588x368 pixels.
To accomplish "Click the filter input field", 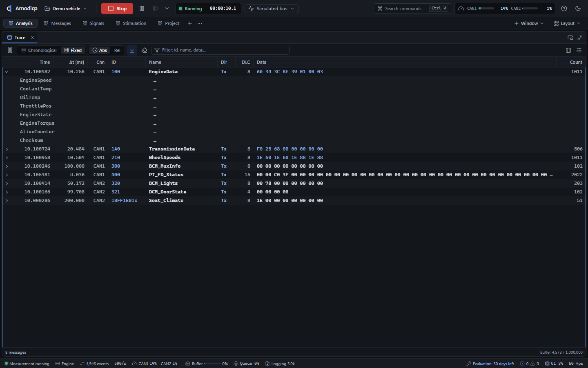I will (220, 50).
